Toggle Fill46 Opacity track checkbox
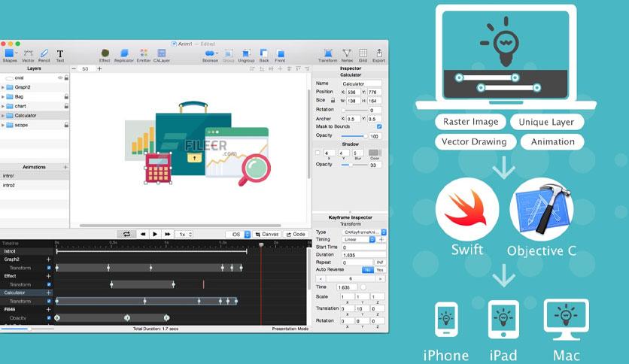Viewport: 629px width, 364px height. 49,318
